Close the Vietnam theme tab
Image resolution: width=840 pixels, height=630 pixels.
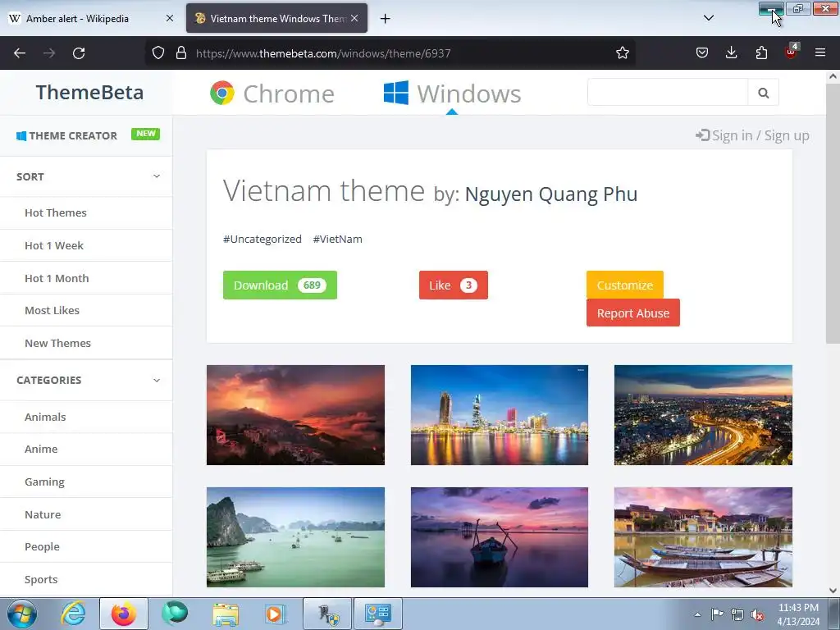354,18
